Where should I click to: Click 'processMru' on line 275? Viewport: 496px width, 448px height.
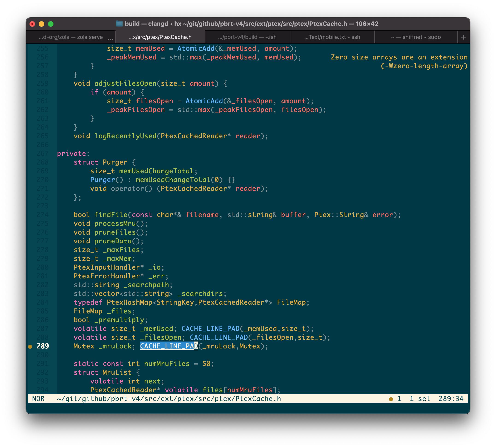115,223
